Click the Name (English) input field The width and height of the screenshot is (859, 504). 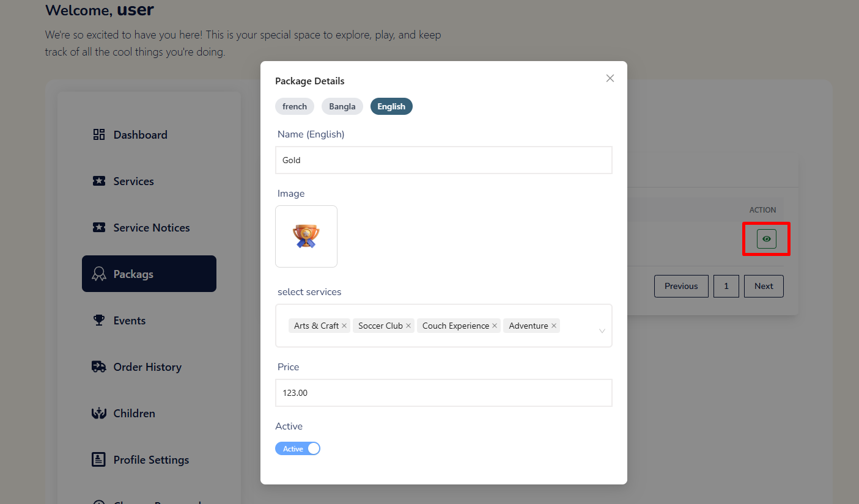[x=444, y=160]
